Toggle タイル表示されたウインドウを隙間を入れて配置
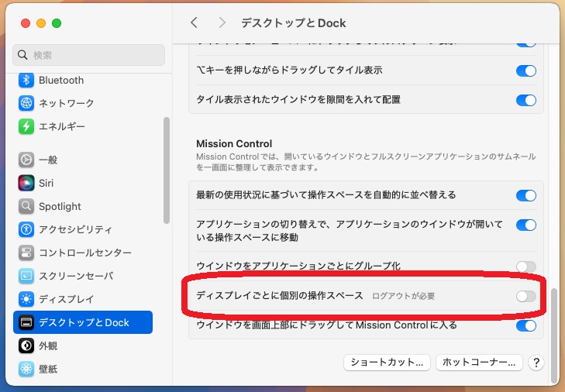This screenshot has width=565, height=392. (526, 100)
